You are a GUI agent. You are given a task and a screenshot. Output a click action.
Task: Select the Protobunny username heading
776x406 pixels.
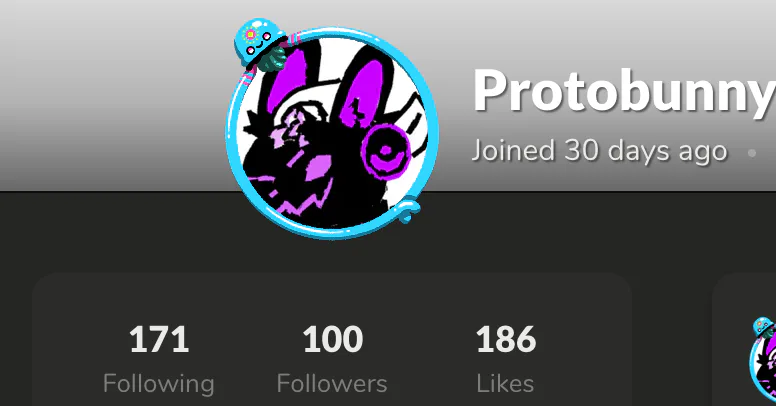624,93
